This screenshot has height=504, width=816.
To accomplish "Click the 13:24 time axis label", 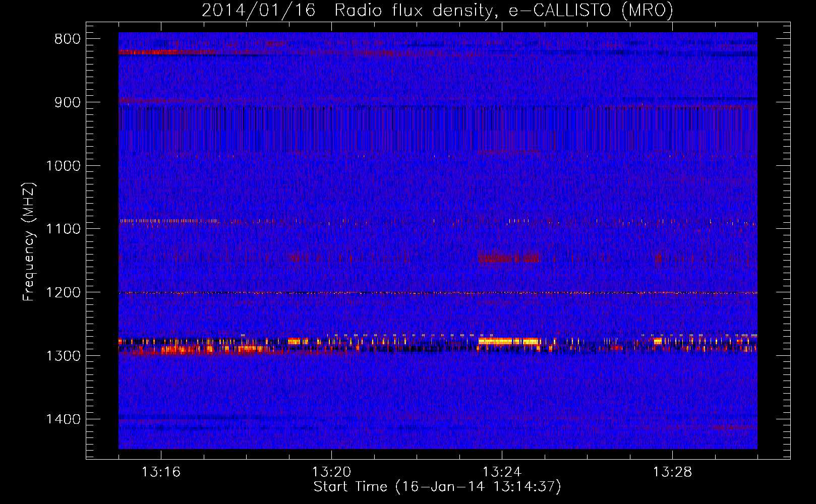I will pyautogui.click(x=502, y=472).
